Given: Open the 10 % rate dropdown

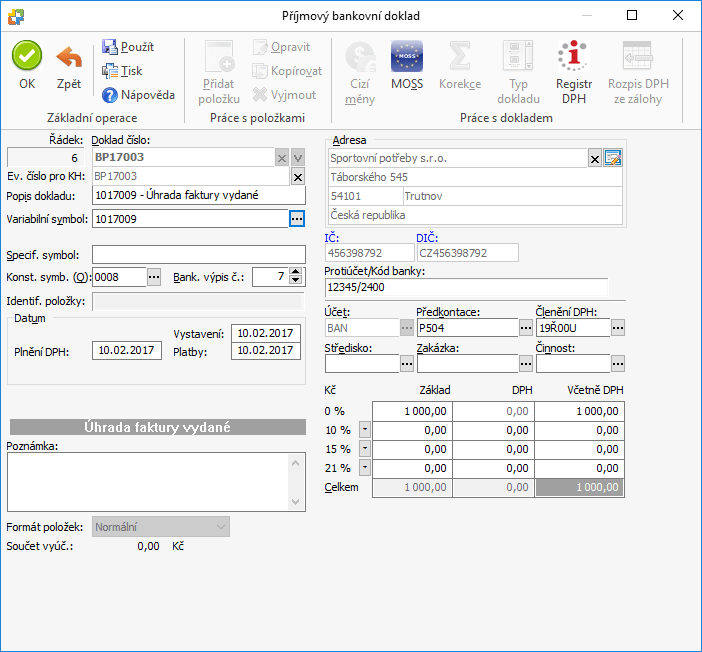Looking at the screenshot, I should pyautogui.click(x=364, y=429).
